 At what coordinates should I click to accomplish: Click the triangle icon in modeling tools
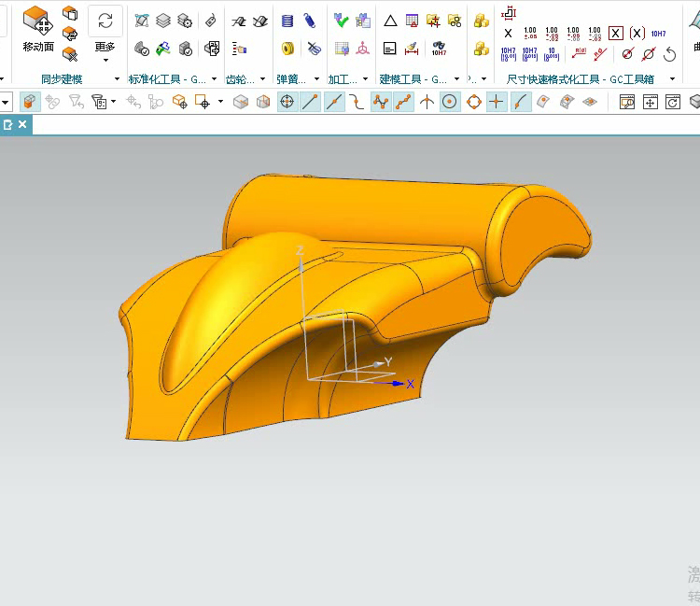390,21
